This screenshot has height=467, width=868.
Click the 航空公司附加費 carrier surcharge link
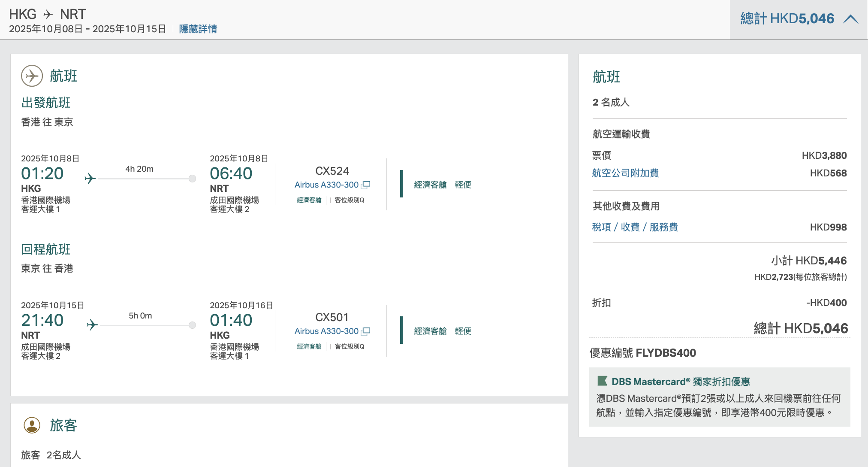pos(625,173)
